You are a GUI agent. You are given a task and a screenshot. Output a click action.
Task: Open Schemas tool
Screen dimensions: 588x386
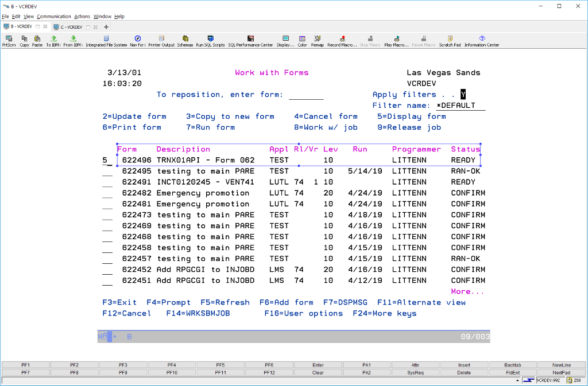185,41
